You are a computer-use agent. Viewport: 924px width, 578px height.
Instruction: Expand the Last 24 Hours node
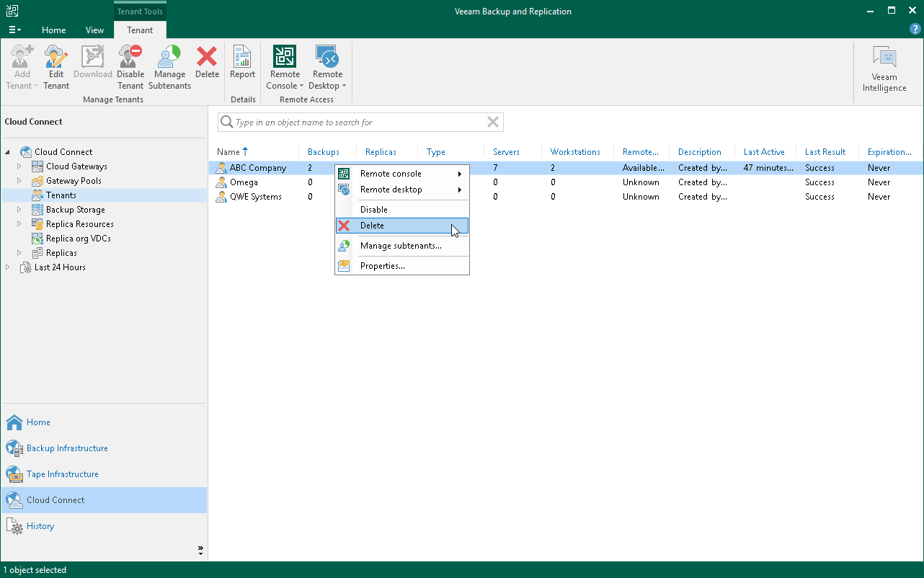8,267
